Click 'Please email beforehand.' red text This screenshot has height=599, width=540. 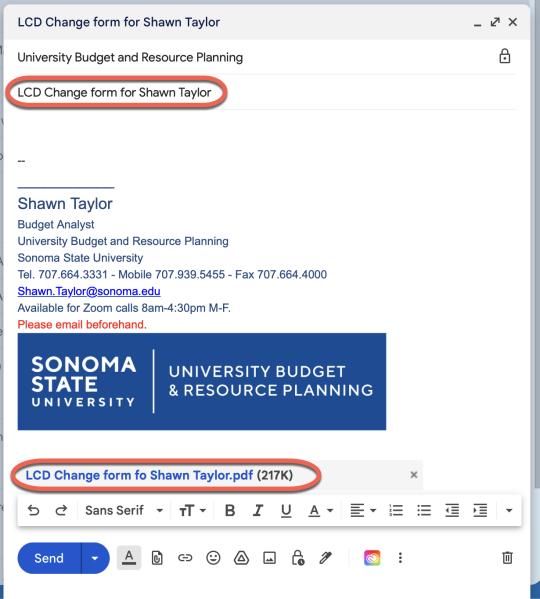click(82, 324)
